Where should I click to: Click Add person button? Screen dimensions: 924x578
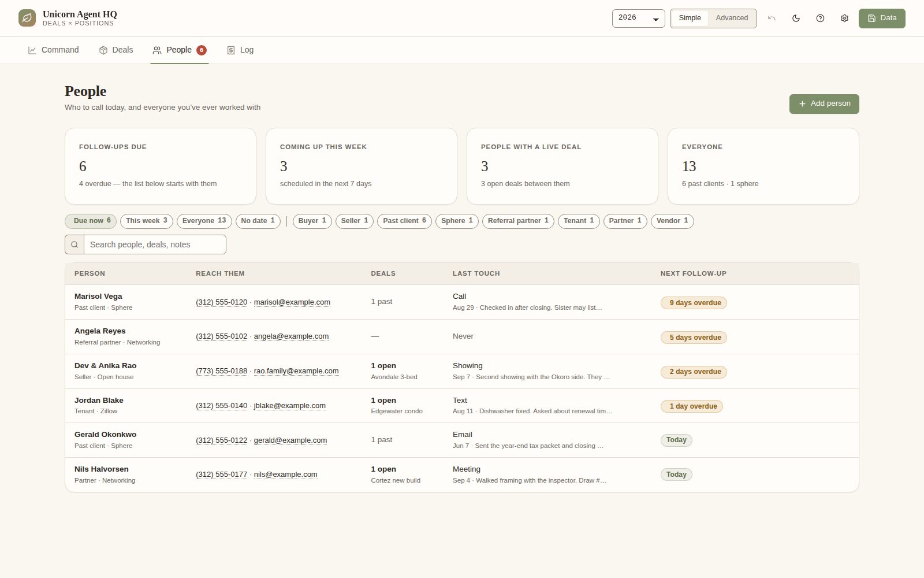click(x=824, y=104)
